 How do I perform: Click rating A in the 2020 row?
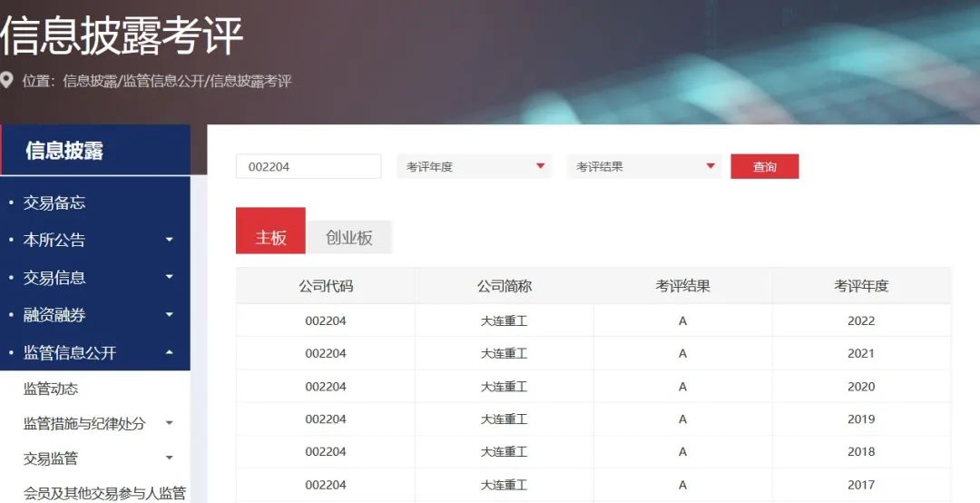coord(682,387)
